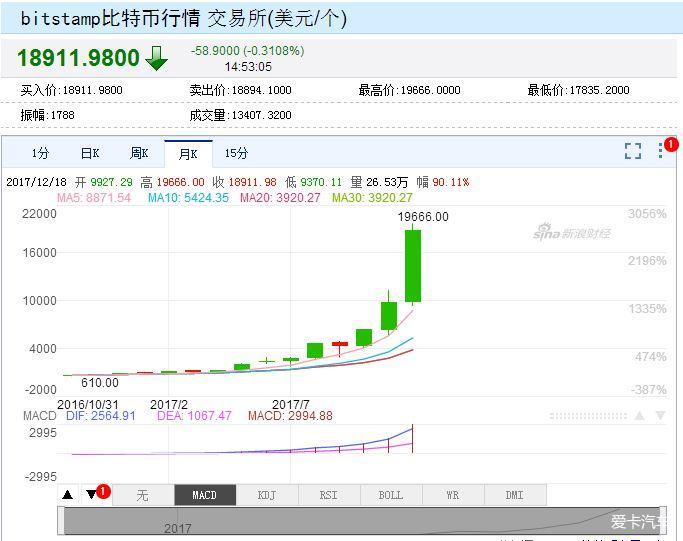Image resolution: width=683 pixels, height=541 pixels.
Task: Click the up triangle below the chart
Action: tap(68, 495)
